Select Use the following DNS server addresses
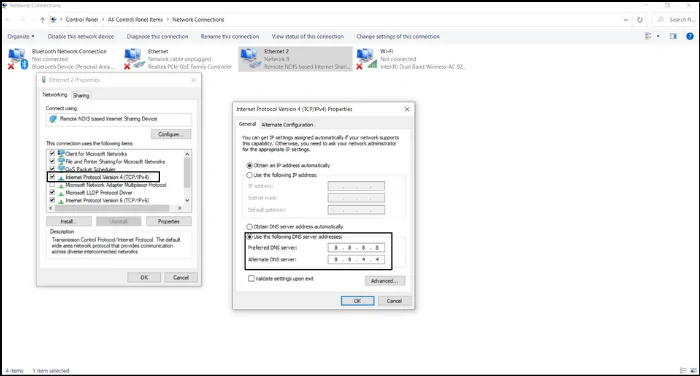 (250, 237)
